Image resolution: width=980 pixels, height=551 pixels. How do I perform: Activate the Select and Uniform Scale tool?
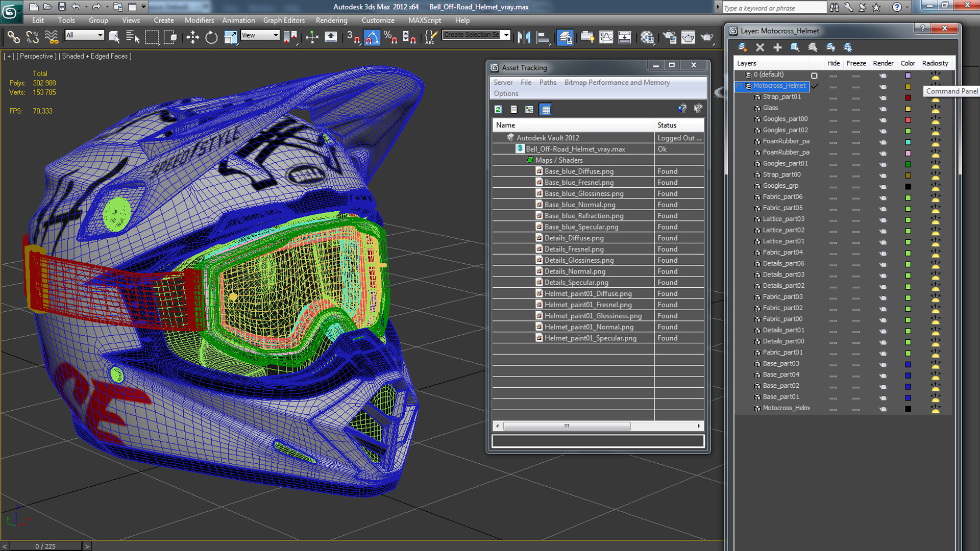click(x=231, y=37)
